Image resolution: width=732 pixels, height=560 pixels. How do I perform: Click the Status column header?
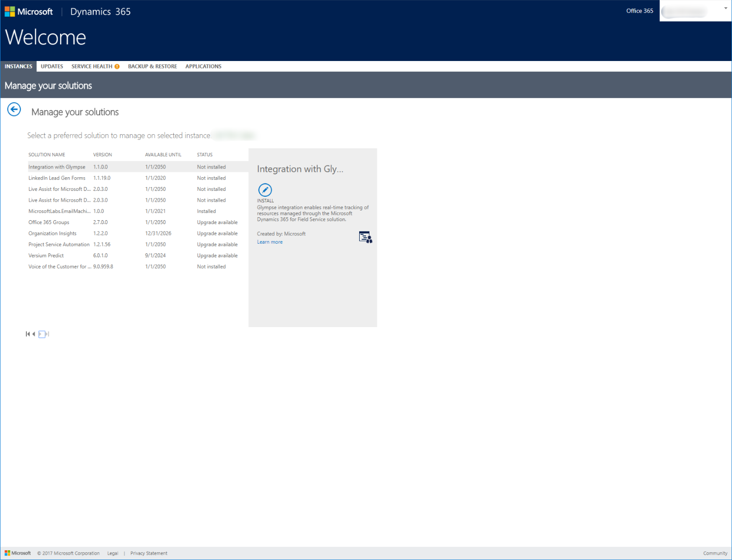pyautogui.click(x=205, y=155)
